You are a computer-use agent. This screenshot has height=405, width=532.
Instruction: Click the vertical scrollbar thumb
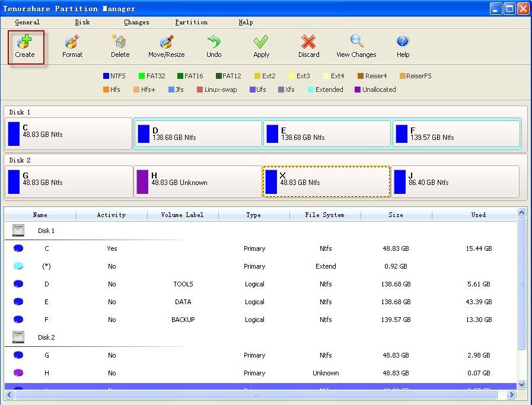(521, 283)
